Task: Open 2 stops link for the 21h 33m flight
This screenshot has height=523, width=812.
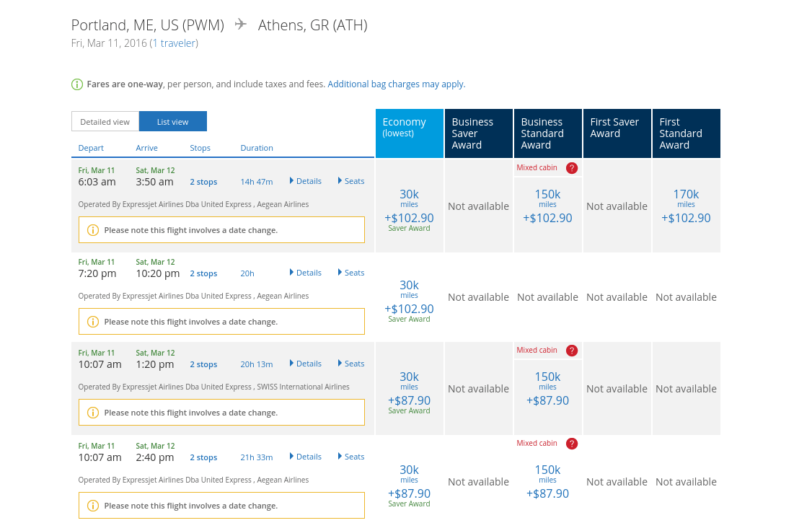Action: pyautogui.click(x=203, y=457)
